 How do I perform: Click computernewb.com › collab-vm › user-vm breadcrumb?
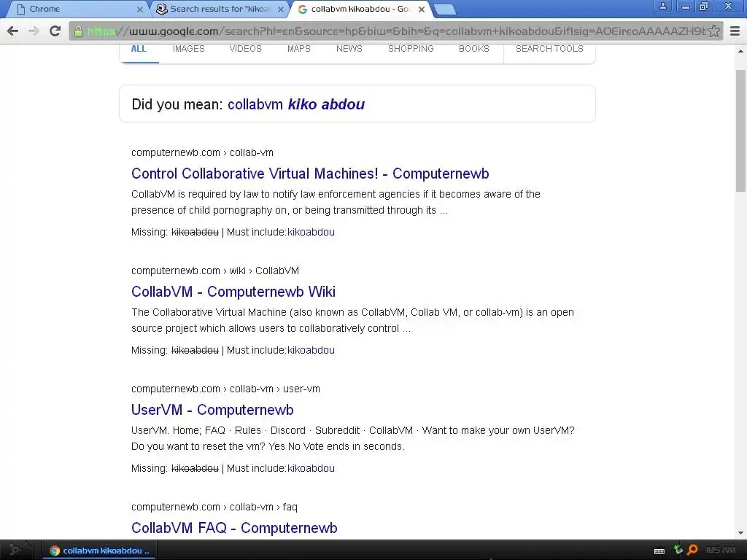(226, 389)
